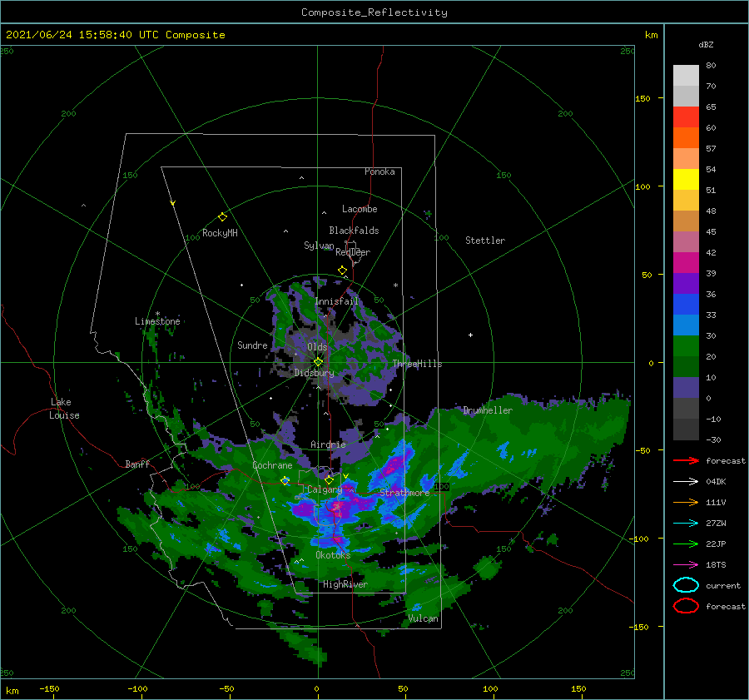This screenshot has height=700, width=749.
Task: Click the white 04DK arrow icon
Action: pos(686,482)
